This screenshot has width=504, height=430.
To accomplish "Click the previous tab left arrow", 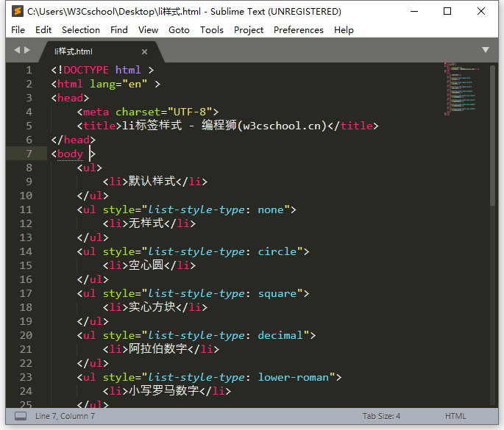I will pos(17,50).
